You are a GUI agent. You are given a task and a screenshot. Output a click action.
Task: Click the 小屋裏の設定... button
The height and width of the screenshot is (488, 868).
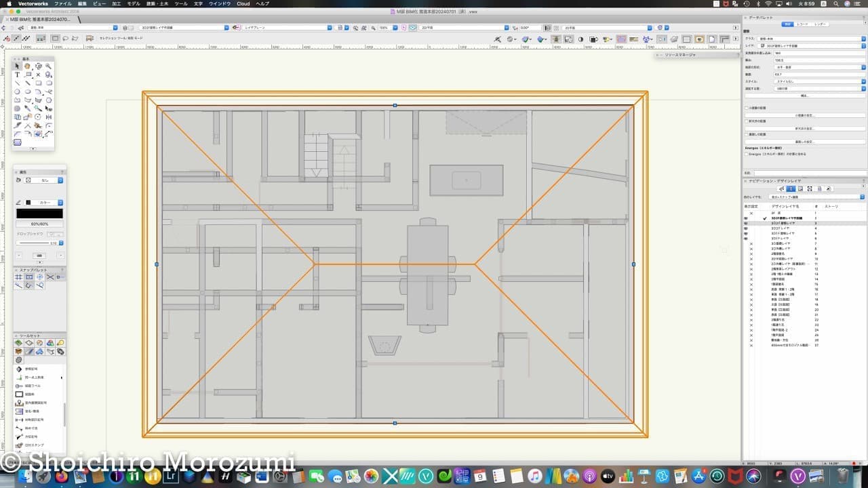coord(804,115)
